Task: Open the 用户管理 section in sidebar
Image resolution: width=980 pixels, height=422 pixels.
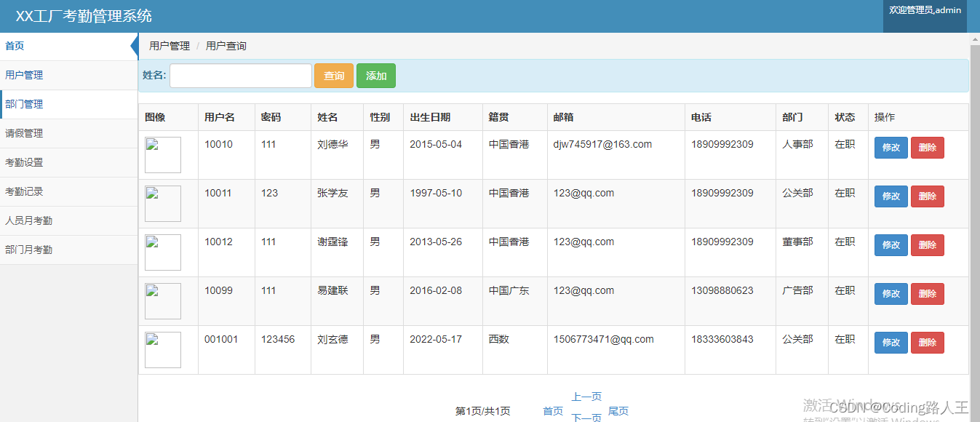Action: [23, 75]
